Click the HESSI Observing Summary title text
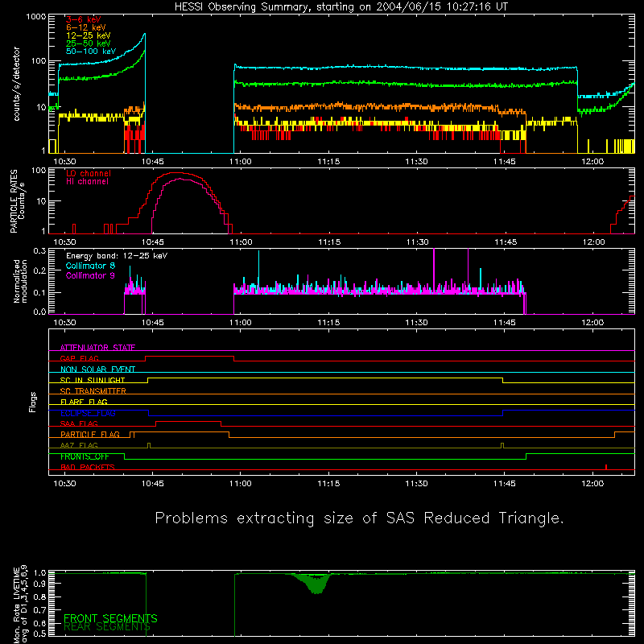The image size is (644, 644). tap(341, 7)
